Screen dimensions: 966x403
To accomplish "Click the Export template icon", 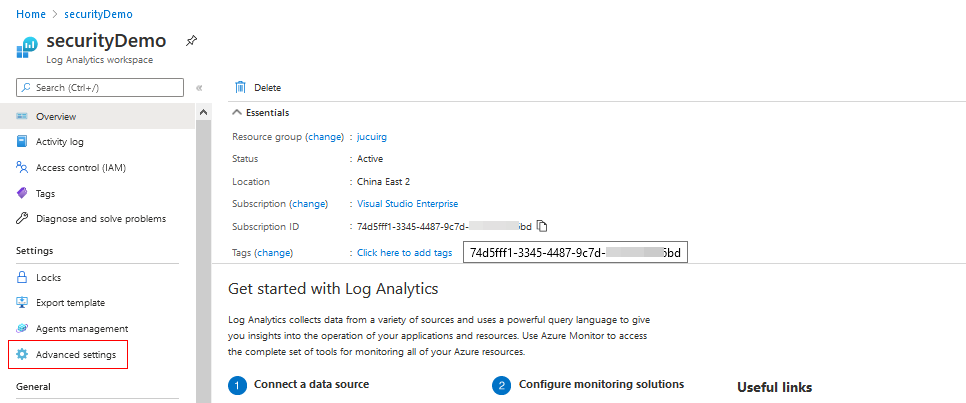I will point(22,303).
